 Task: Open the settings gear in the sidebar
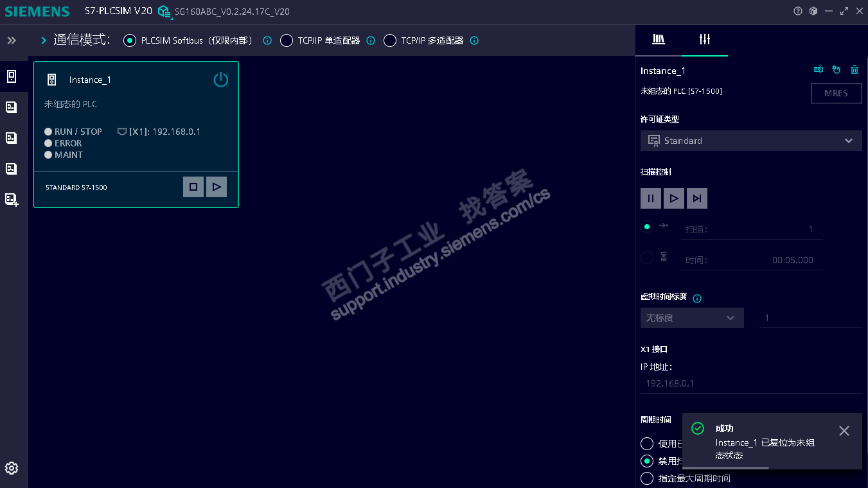pyautogui.click(x=12, y=468)
